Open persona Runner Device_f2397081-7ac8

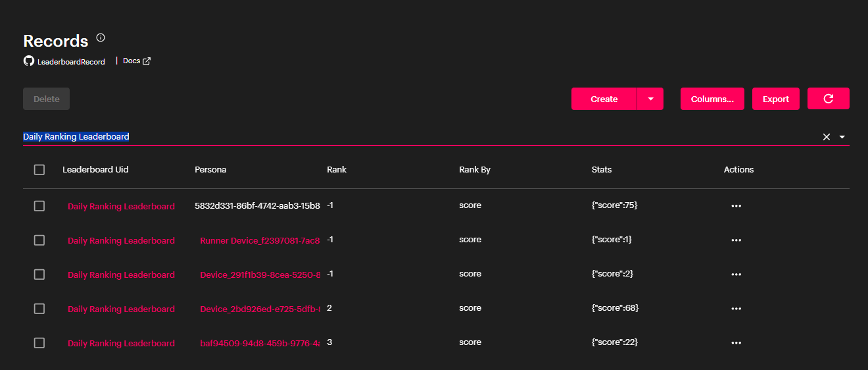coord(260,240)
